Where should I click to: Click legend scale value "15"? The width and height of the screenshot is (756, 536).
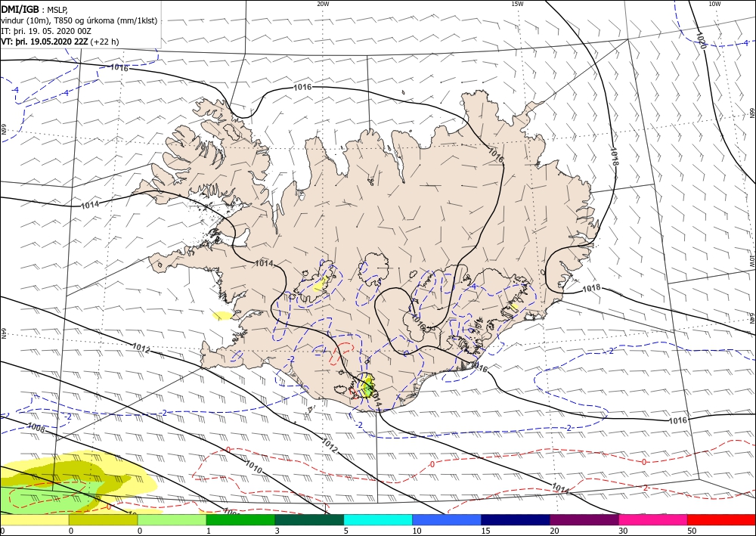click(x=485, y=531)
